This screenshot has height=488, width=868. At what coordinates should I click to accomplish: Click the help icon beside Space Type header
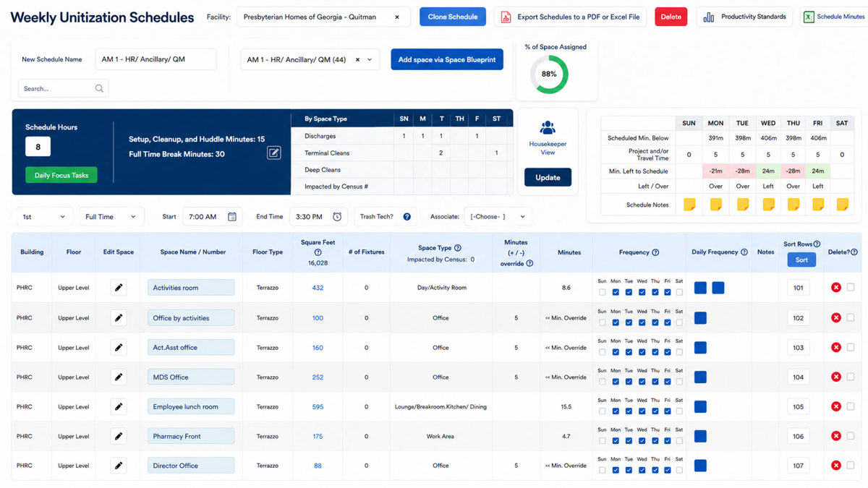[x=458, y=248]
